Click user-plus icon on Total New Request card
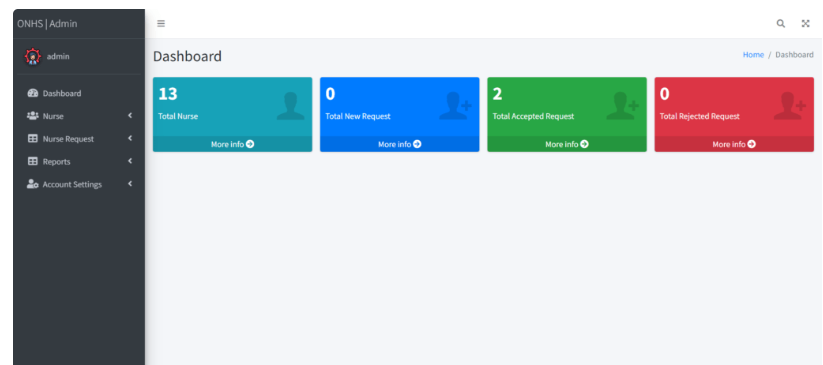This screenshot has width=823, height=365. [455, 106]
